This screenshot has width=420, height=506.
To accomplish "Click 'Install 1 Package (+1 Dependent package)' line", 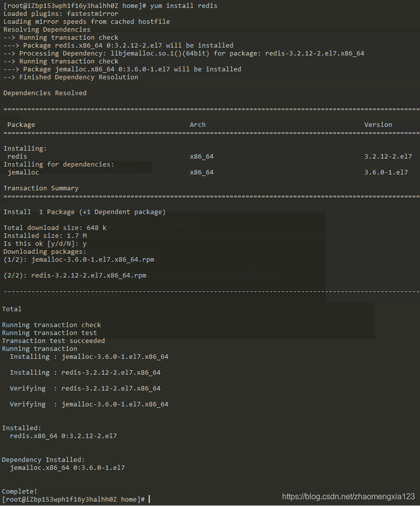I will [x=85, y=212].
